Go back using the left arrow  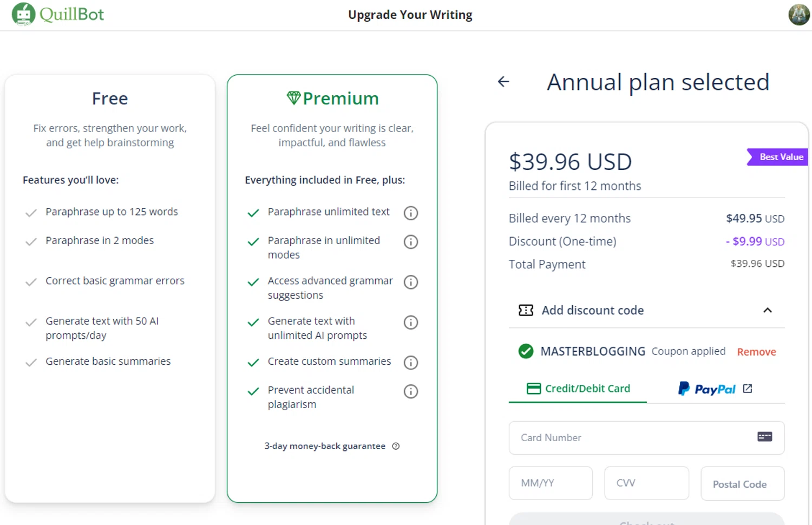(x=503, y=82)
